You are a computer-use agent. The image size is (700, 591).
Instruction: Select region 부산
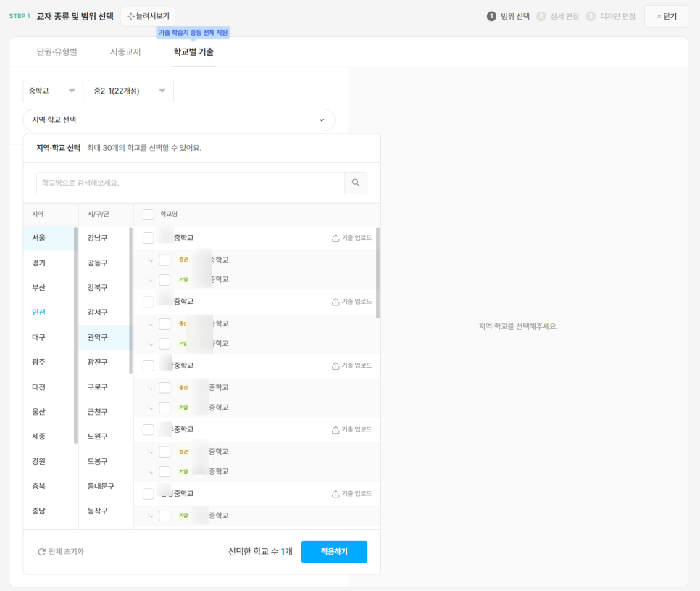[49, 288]
